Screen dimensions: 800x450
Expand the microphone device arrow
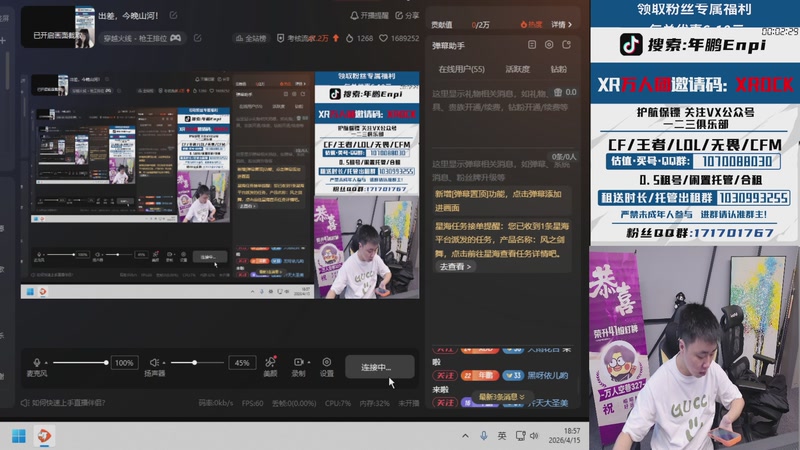46,363
